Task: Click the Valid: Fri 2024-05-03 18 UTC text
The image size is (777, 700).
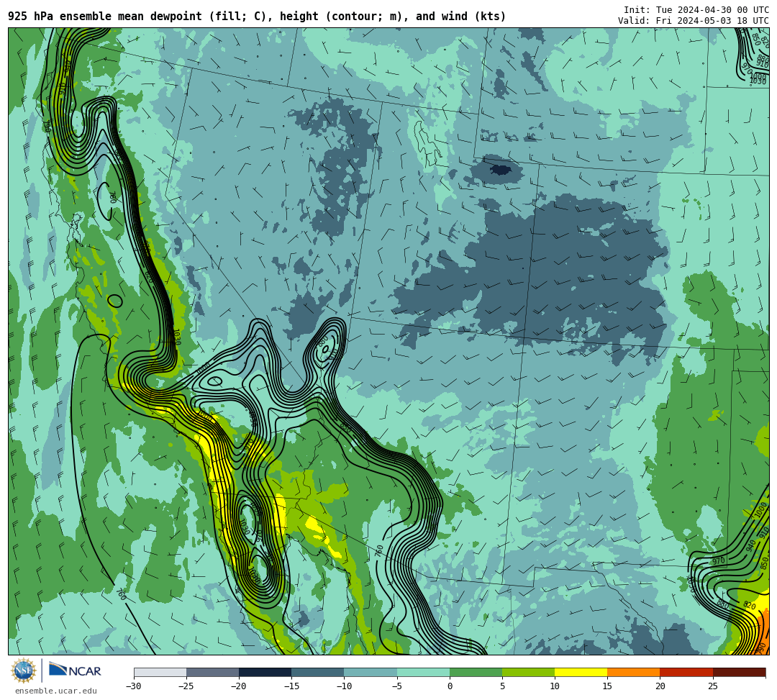Action: (694, 20)
